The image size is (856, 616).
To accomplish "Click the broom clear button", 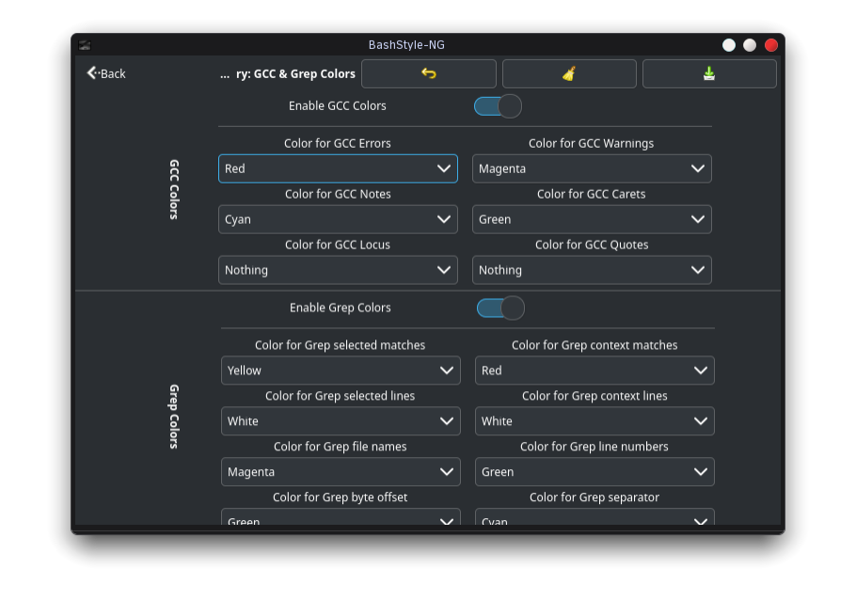I will 569,73.
